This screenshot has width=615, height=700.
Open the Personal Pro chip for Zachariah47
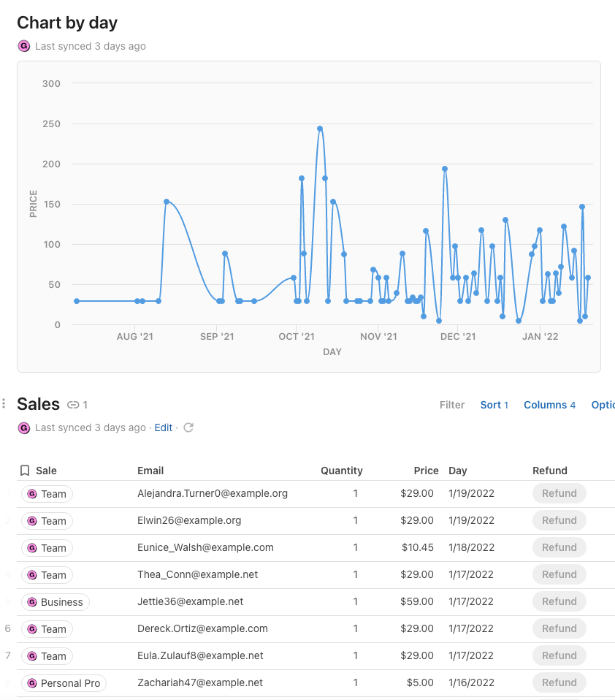pyautogui.click(x=64, y=683)
